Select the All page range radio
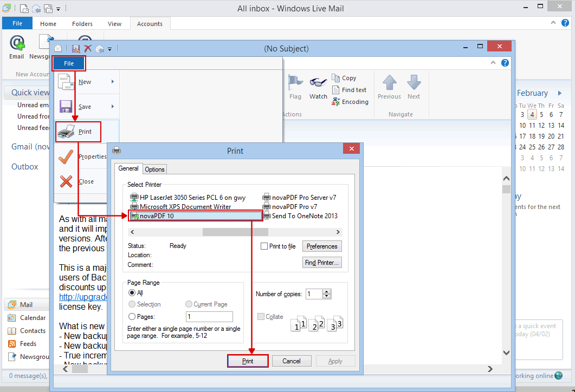 [132, 293]
